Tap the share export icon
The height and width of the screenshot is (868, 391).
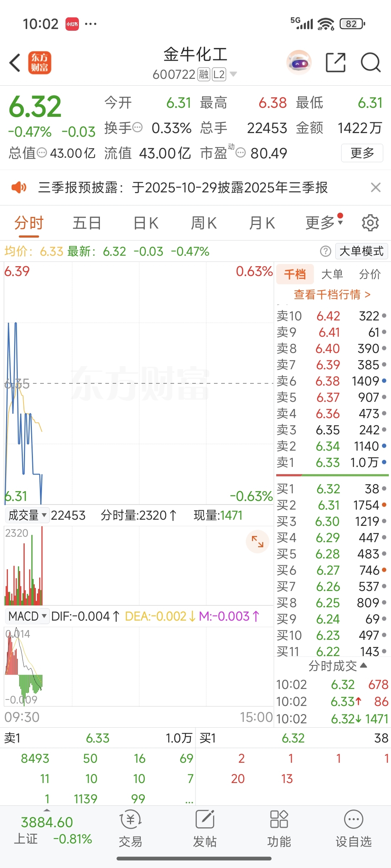coord(336,63)
